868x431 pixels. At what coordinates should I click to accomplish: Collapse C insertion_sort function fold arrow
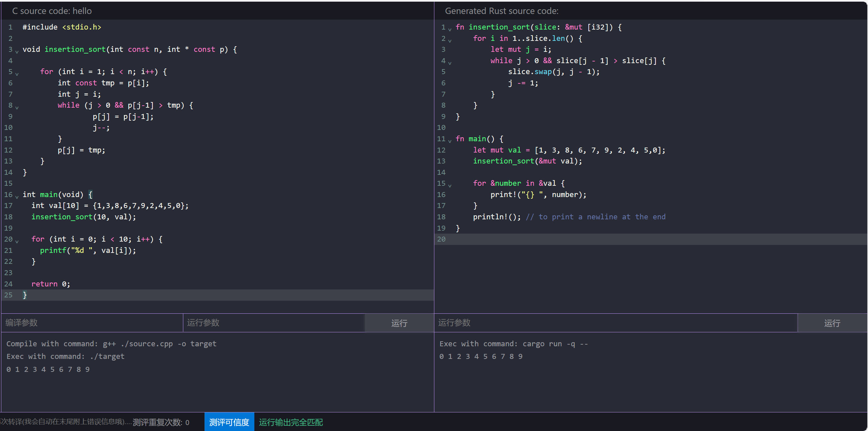(17, 51)
